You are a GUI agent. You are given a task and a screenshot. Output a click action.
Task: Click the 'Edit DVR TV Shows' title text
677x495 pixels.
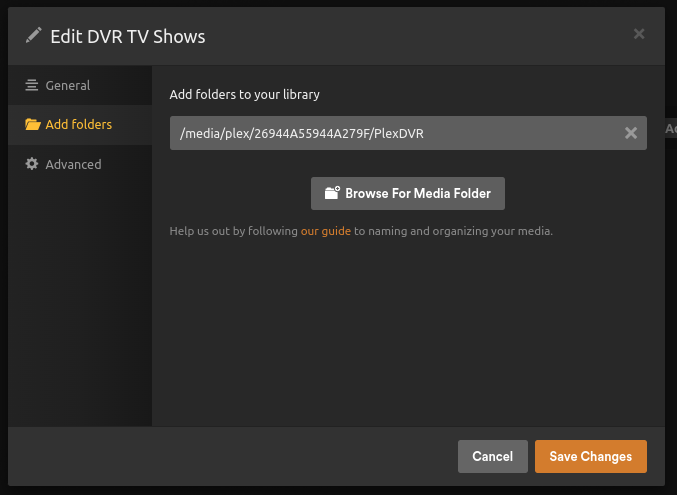pos(128,37)
